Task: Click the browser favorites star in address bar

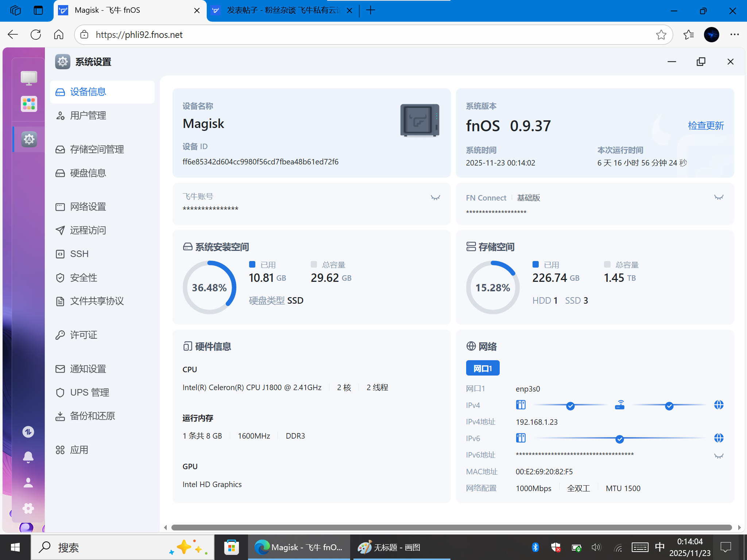Action: [x=661, y=35]
